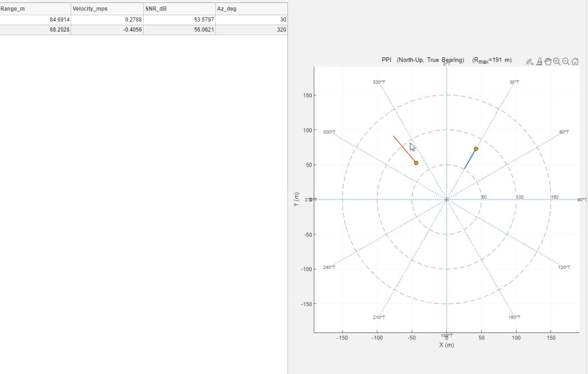This screenshot has width=588, height=374.
Task: Click the Y (m) axis label
Action: coord(296,200)
